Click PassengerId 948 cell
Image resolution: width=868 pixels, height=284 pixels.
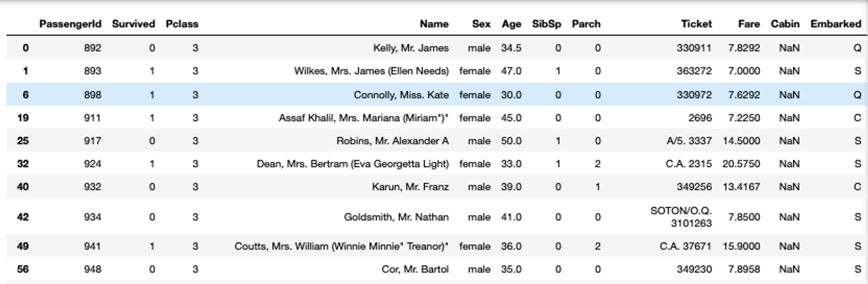92,269
